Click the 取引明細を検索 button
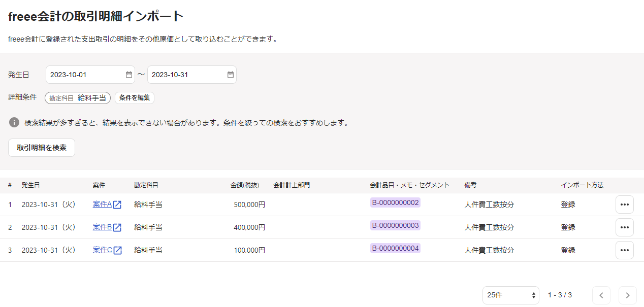Image resolution: width=644 pixels, height=307 pixels. pos(42,148)
